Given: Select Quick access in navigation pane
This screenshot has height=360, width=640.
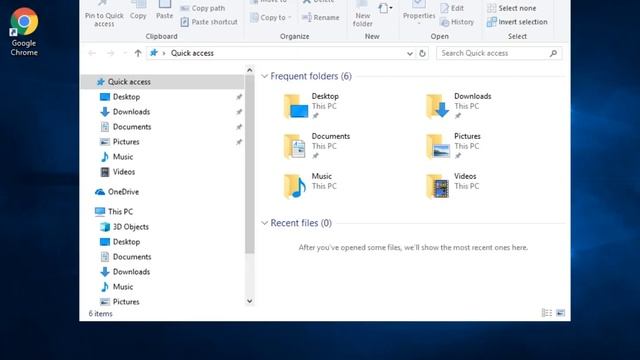Looking at the screenshot, I should tap(163, 82).
